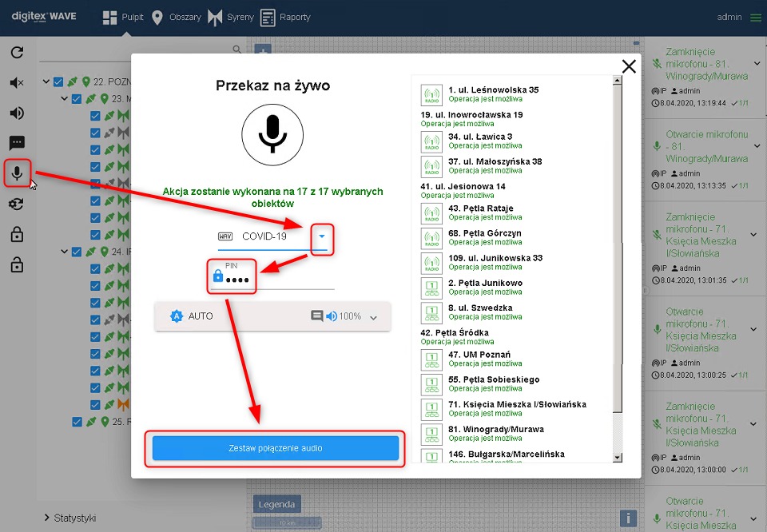The image size is (767, 532).
Task: Click the highlighted microphone icon in sidebar
Action: [17, 173]
